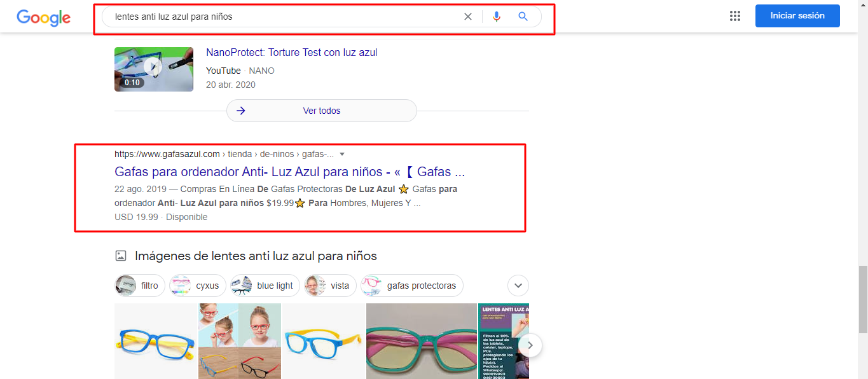The image size is (868, 379).
Task: Click the Ver todos button
Action: pyautogui.click(x=322, y=111)
